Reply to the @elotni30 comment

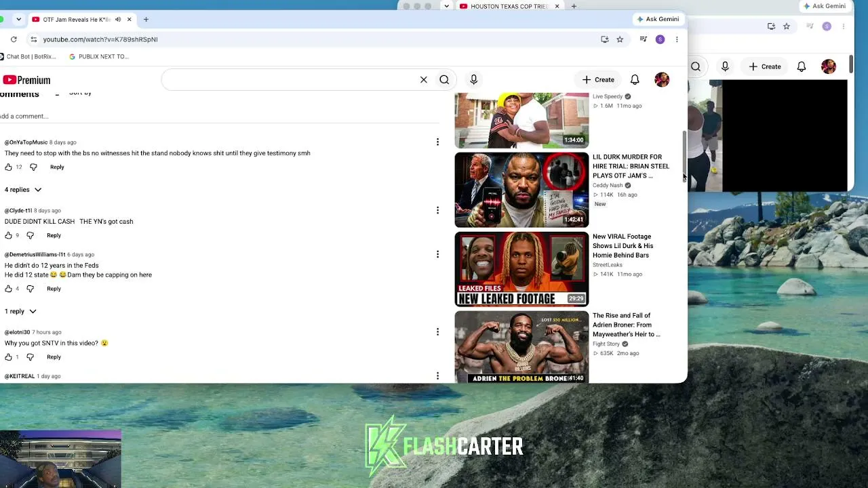coord(54,357)
